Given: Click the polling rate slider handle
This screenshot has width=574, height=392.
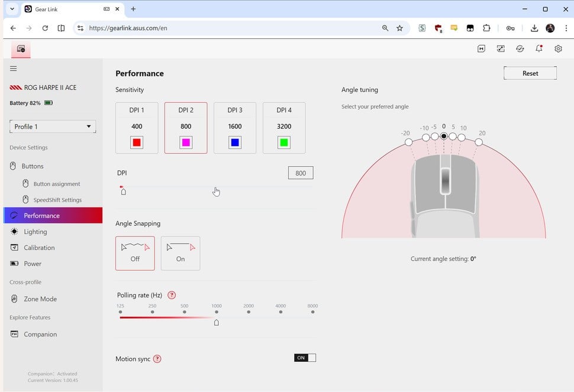Looking at the screenshot, I should coord(217,322).
